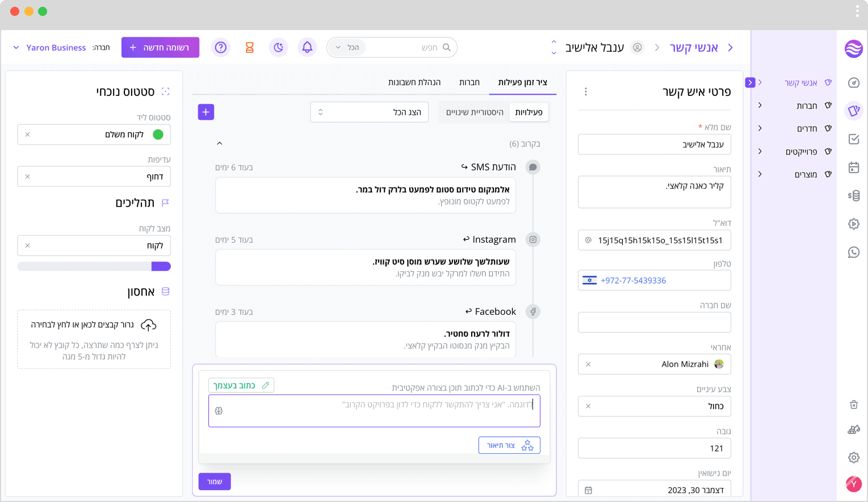
Task: Click the purple wave app logo
Action: click(854, 49)
